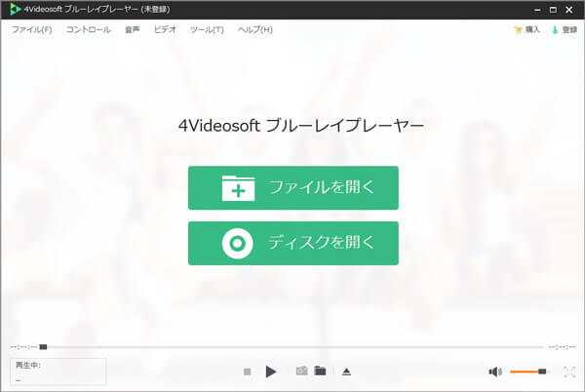
Task: Stop playback with the stop button
Action: point(247,372)
